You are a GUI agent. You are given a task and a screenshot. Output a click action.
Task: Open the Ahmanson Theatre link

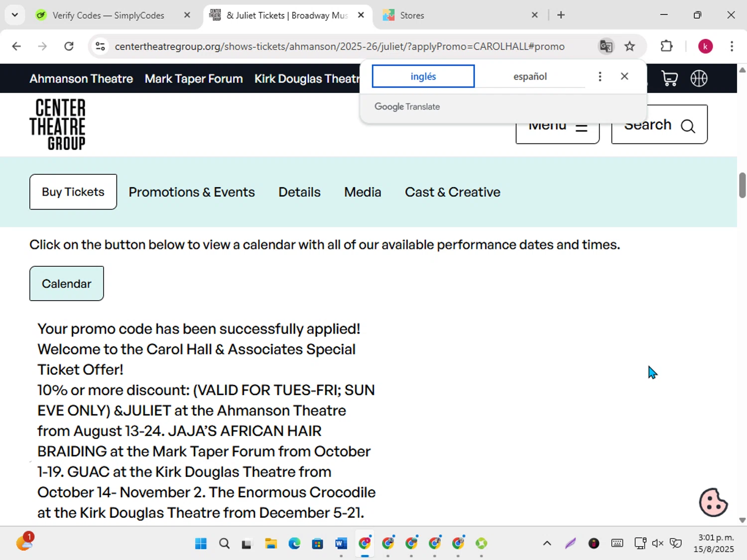click(x=81, y=79)
